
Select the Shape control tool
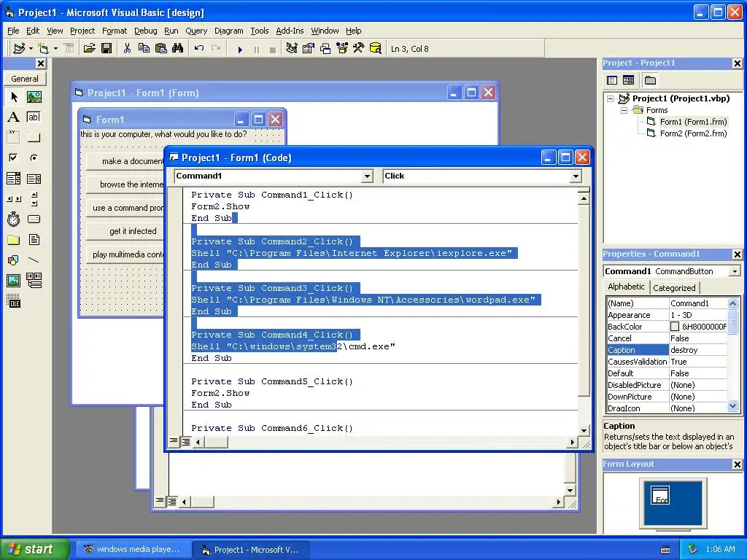click(14, 260)
